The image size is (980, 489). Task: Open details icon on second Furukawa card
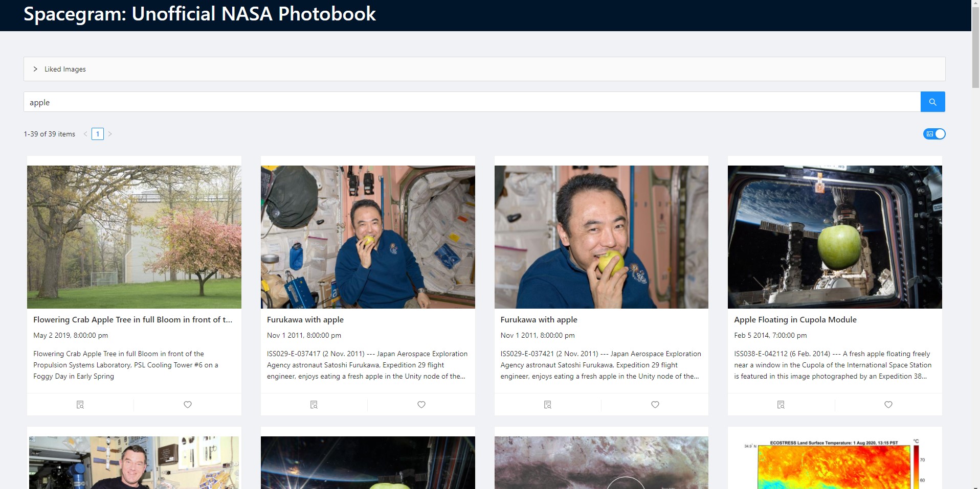pyautogui.click(x=548, y=405)
